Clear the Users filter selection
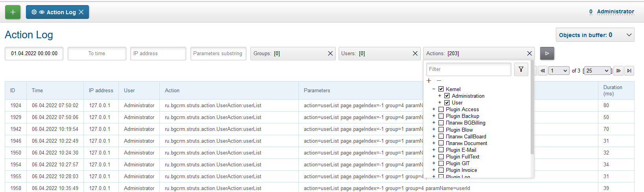This screenshot has height=192, width=644. (415, 54)
